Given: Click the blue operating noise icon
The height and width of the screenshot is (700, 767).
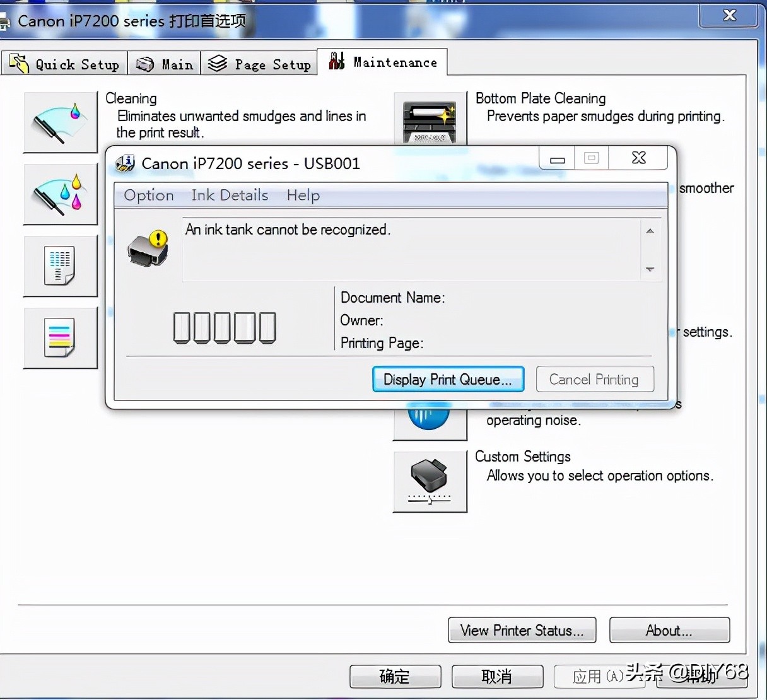Looking at the screenshot, I should 430,424.
